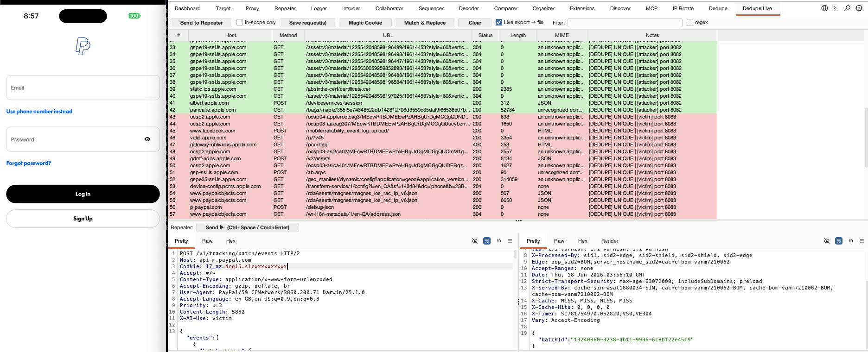Toggle newline \n display in request pane
This screenshot has height=352, width=868.
499,241
